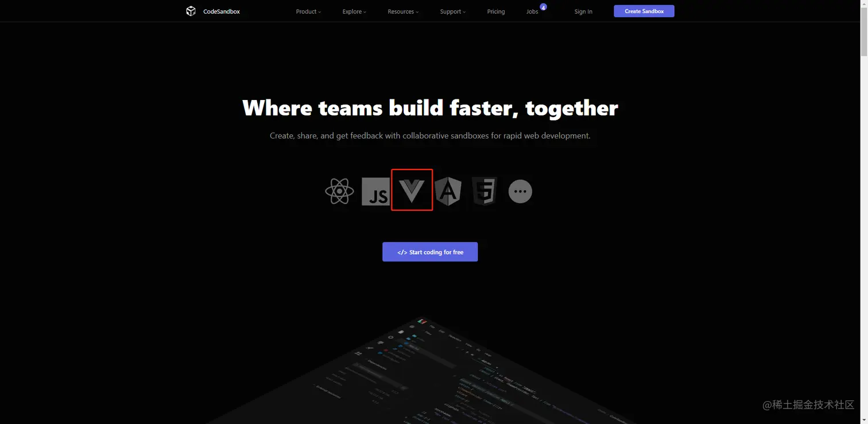Viewport: 868px width, 424px height.
Task: Click the CodeSandbox cube logo
Action: pyautogui.click(x=191, y=11)
